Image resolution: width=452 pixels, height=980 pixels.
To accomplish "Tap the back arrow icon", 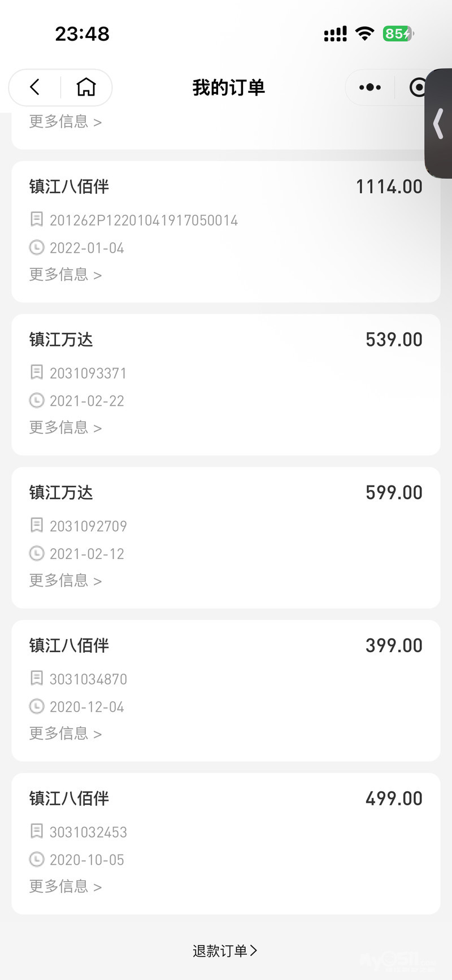I will (35, 87).
